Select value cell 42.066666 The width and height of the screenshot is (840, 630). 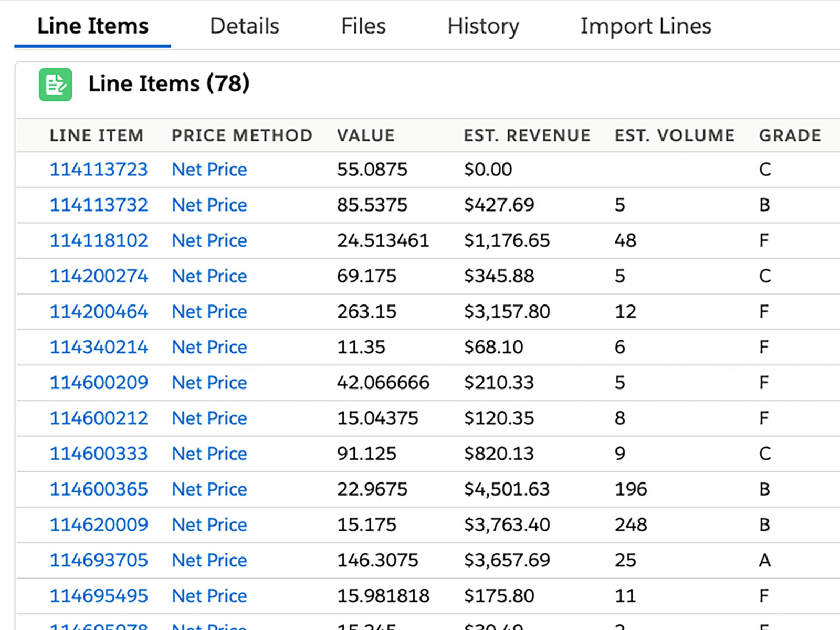pos(383,383)
